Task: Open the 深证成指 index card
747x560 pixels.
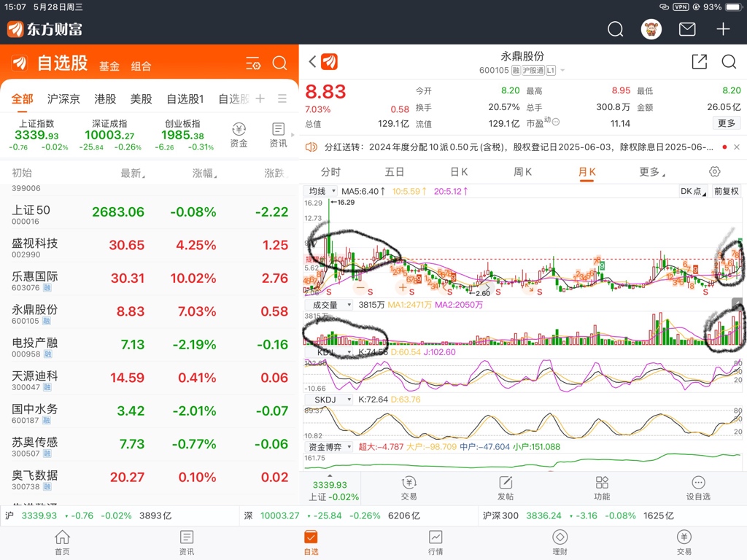Action: (x=109, y=135)
